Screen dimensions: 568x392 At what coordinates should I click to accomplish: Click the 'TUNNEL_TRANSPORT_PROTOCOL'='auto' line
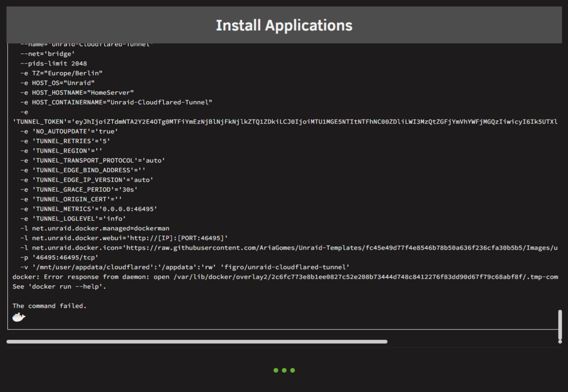click(x=93, y=161)
